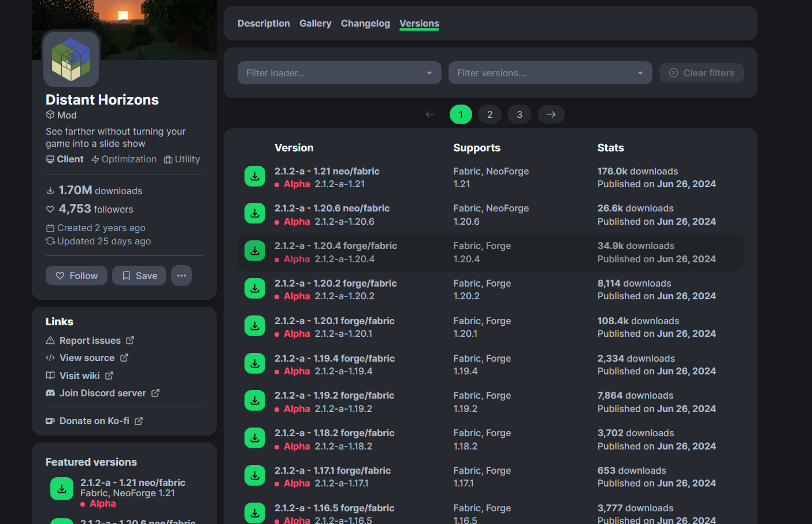Viewport: 812px width, 524px height.
Task: Click the 1.70M downloads count
Action: (x=94, y=190)
